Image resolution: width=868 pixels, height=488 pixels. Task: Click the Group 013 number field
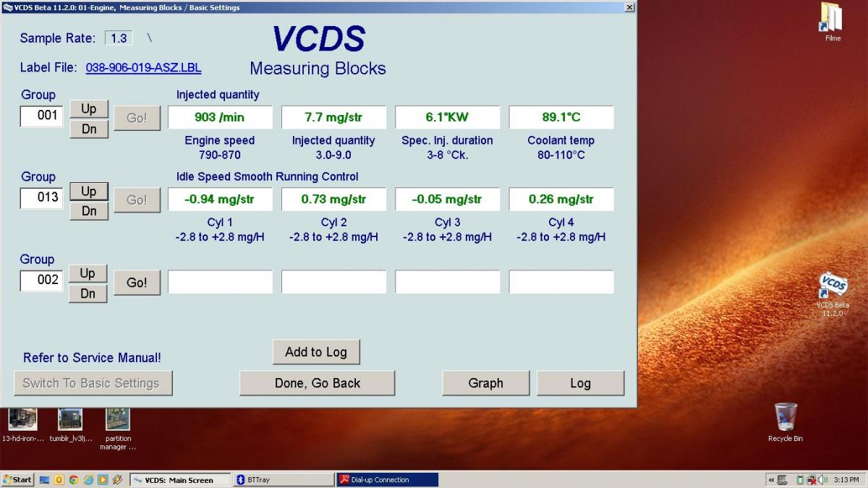41,197
